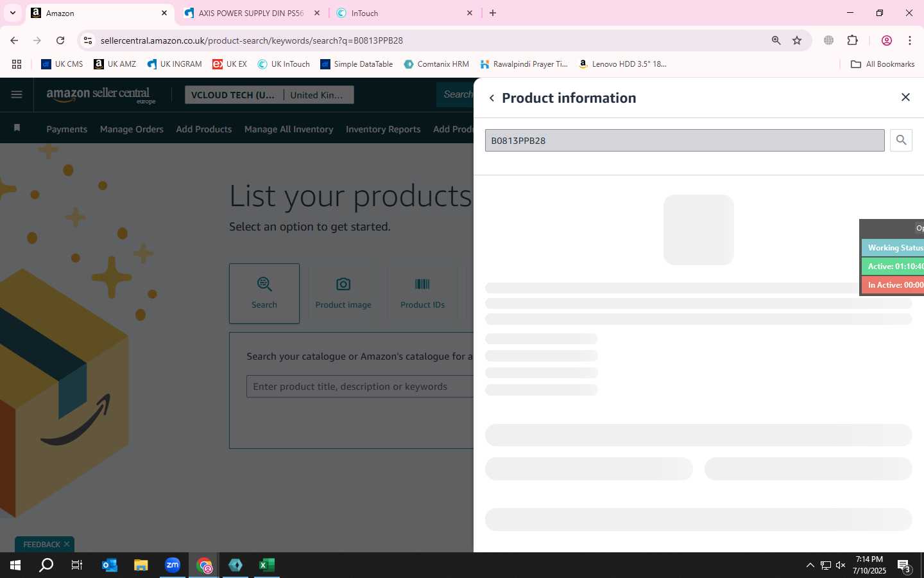Show hidden system tray icons
Image resolution: width=924 pixels, height=578 pixels.
click(810, 565)
